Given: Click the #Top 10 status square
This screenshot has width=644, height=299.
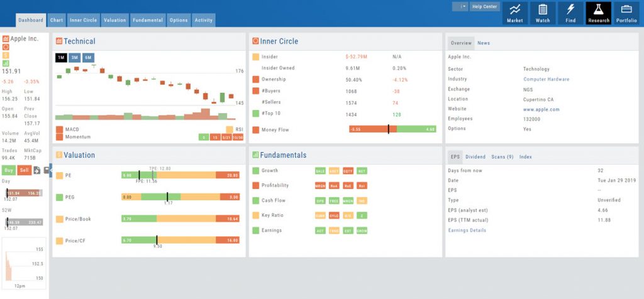Looking at the screenshot, I should point(255,113).
